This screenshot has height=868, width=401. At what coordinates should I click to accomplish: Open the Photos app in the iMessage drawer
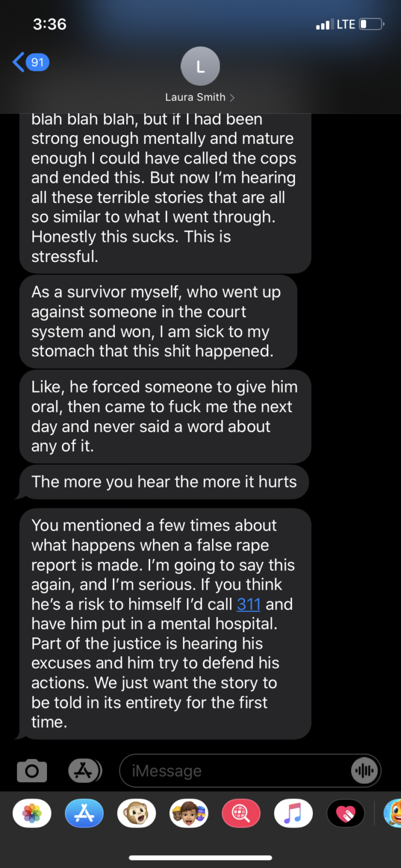click(32, 813)
